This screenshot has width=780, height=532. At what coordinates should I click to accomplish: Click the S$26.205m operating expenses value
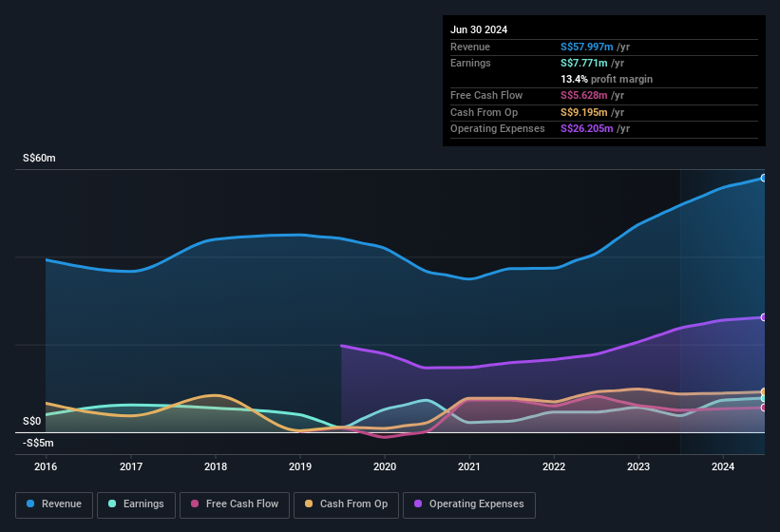586,129
